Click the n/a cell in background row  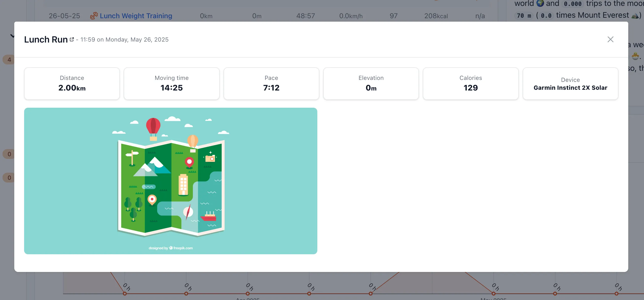pyautogui.click(x=480, y=16)
